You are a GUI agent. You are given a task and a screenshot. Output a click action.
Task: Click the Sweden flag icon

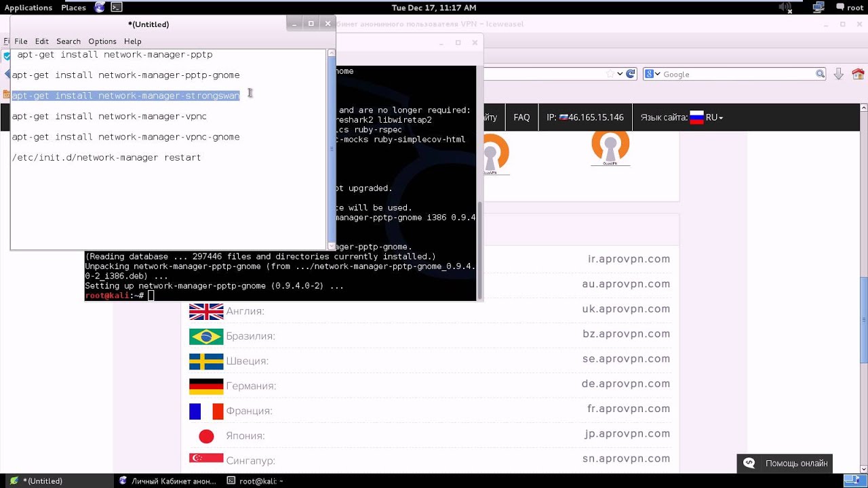click(206, 361)
